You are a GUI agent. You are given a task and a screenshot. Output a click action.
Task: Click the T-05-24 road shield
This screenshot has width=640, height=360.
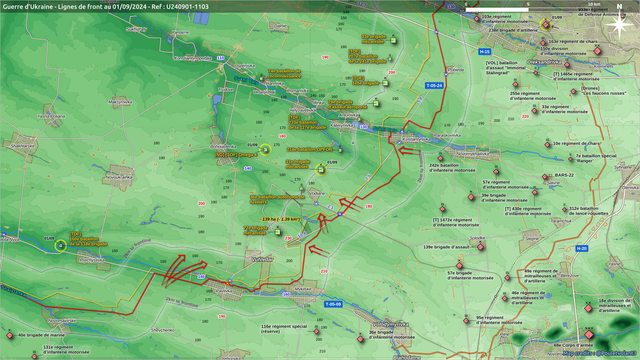click(x=434, y=86)
